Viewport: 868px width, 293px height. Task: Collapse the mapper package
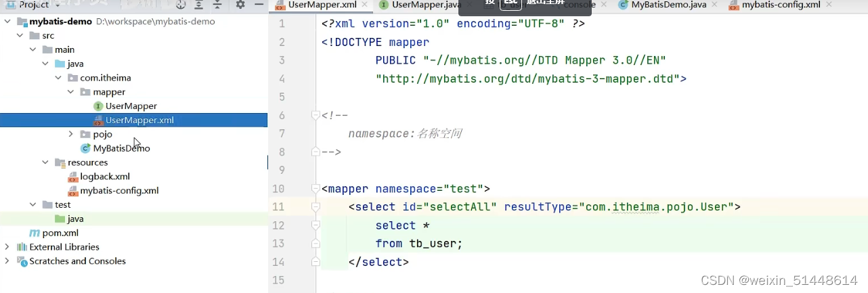click(70, 91)
